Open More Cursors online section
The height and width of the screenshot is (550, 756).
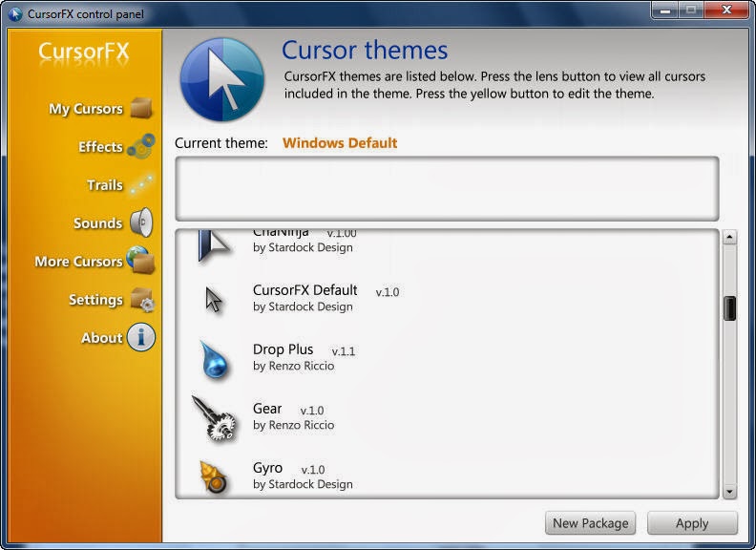point(78,262)
